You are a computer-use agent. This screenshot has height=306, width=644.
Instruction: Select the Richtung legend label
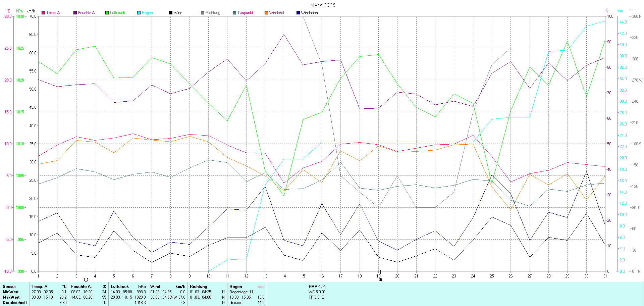point(213,13)
